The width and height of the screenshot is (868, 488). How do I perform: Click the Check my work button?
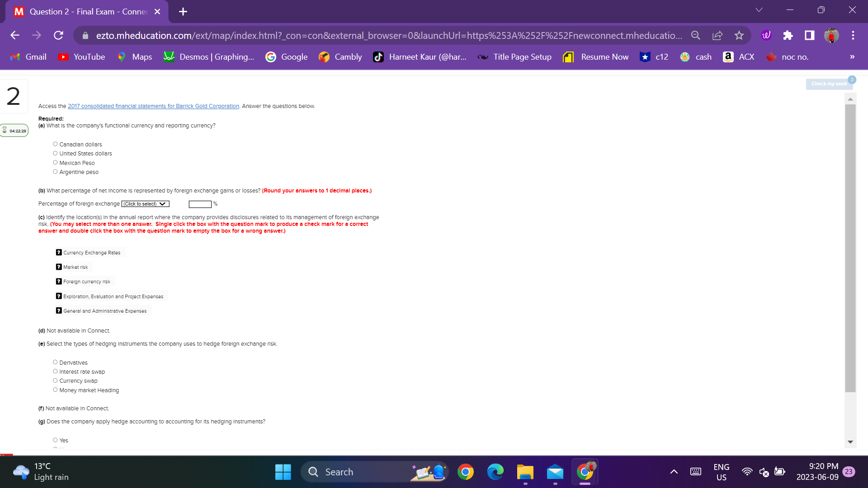click(x=829, y=84)
